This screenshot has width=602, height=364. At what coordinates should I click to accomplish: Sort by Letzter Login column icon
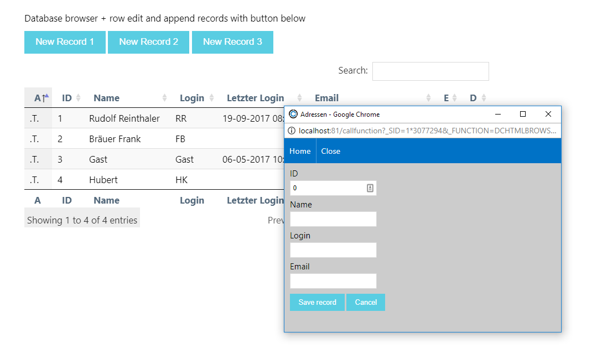click(299, 98)
